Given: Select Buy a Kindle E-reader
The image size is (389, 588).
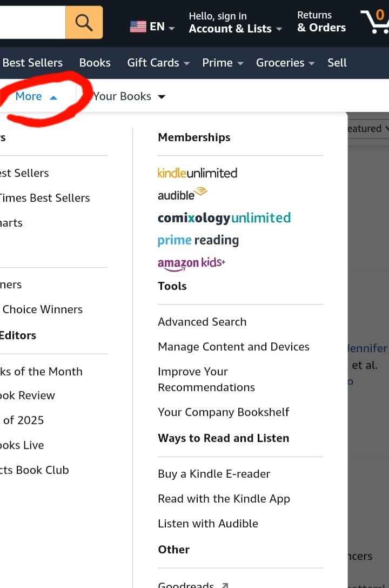Looking at the screenshot, I should [x=214, y=474].
